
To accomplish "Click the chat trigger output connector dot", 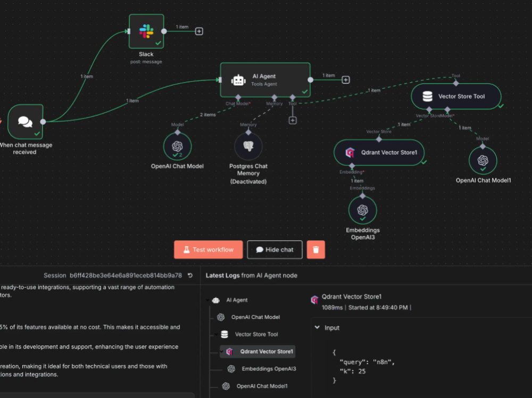I will [x=43, y=122].
